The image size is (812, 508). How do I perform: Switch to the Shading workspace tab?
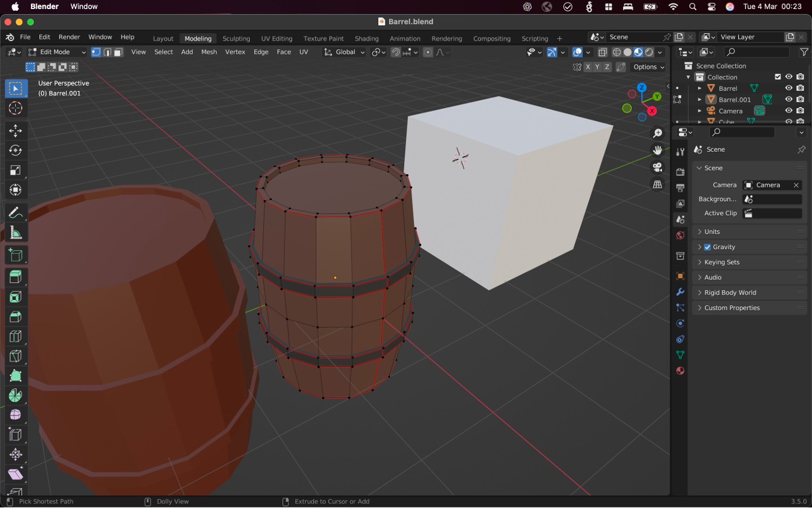point(367,38)
